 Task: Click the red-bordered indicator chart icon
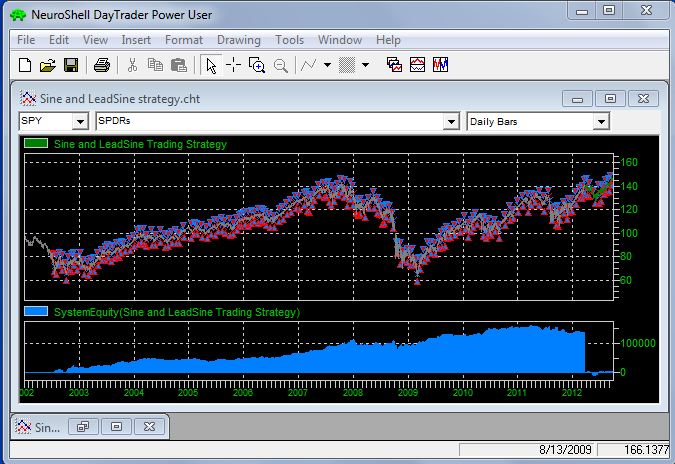tap(418, 65)
